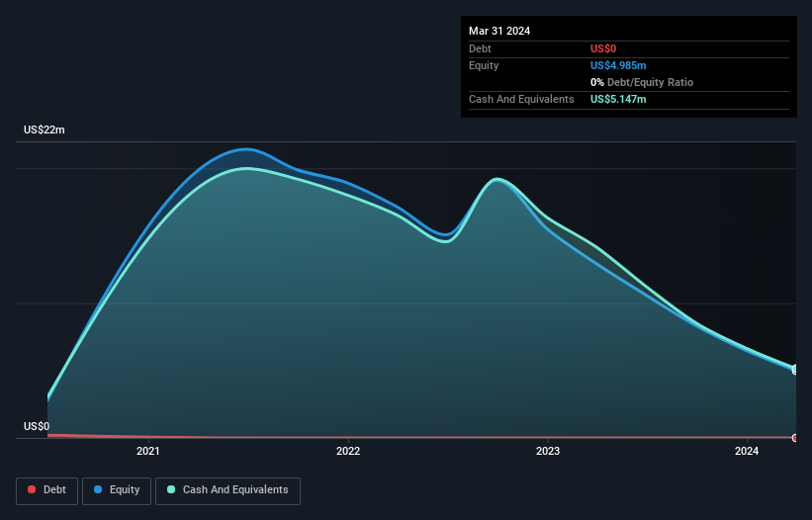Click the Debt row label in tooltip
Image resolution: width=812 pixels, height=520 pixels.
(x=480, y=48)
